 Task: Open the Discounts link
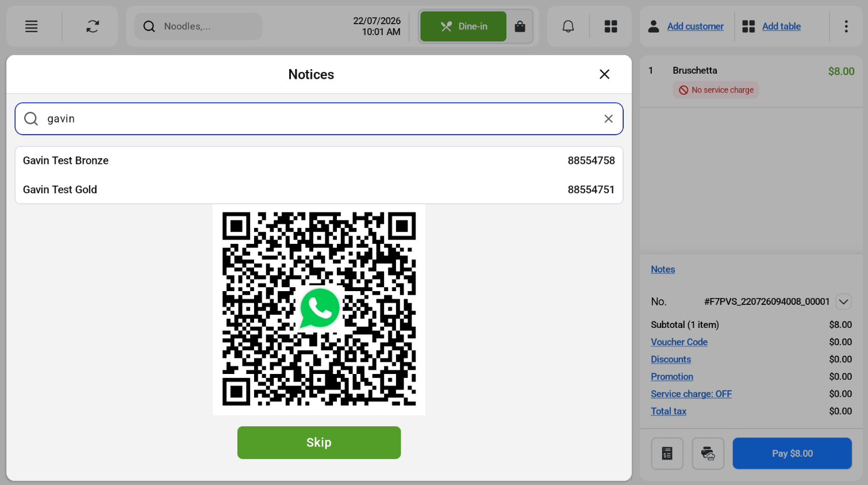(671, 359)
